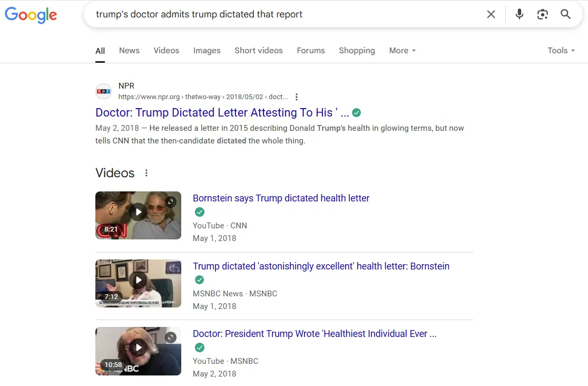This screenshot has height=386, width=588.
Task: Switch to the Images tab
Action: [207, 51]
